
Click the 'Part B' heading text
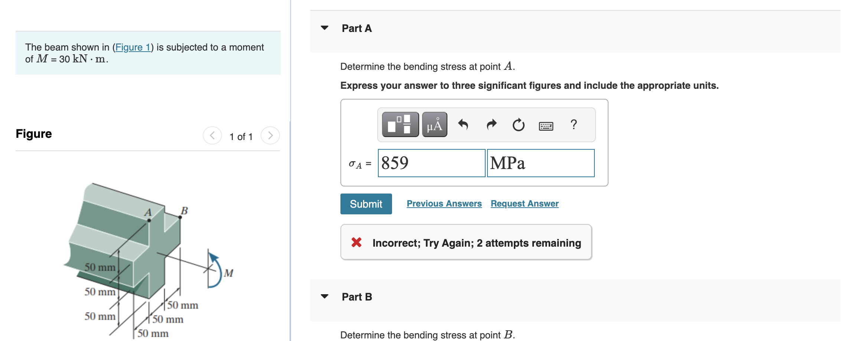(357, 297)
